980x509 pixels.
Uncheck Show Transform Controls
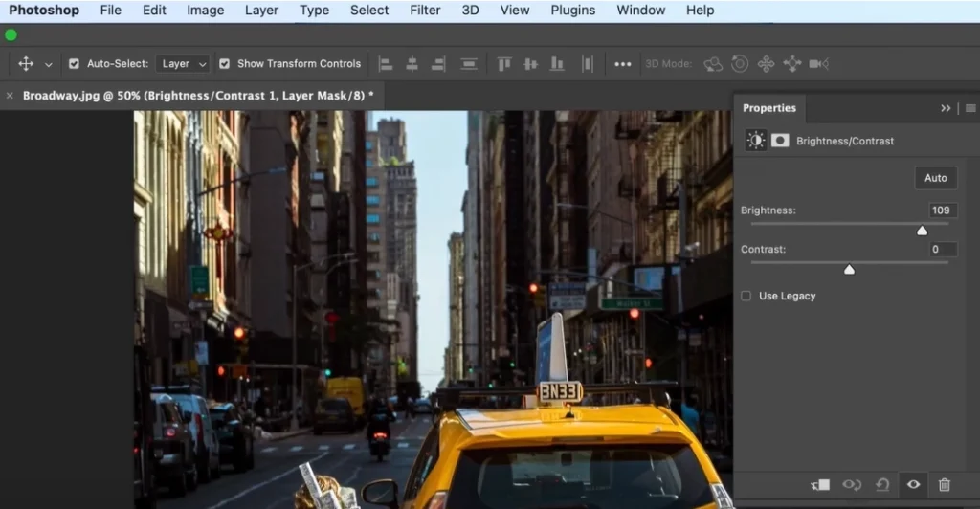pyautogui.click(x=224, y=64)
